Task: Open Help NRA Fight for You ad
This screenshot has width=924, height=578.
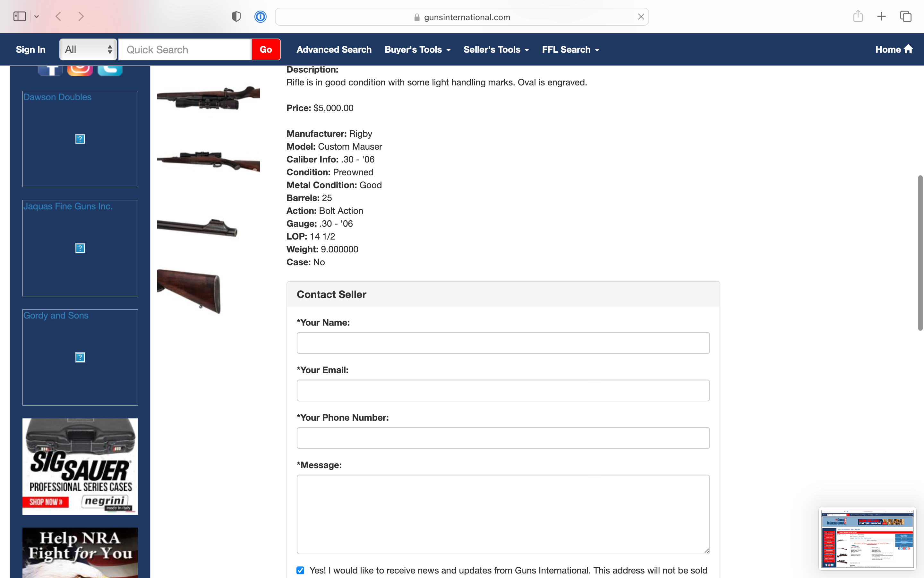Action: tap(80, 553)
